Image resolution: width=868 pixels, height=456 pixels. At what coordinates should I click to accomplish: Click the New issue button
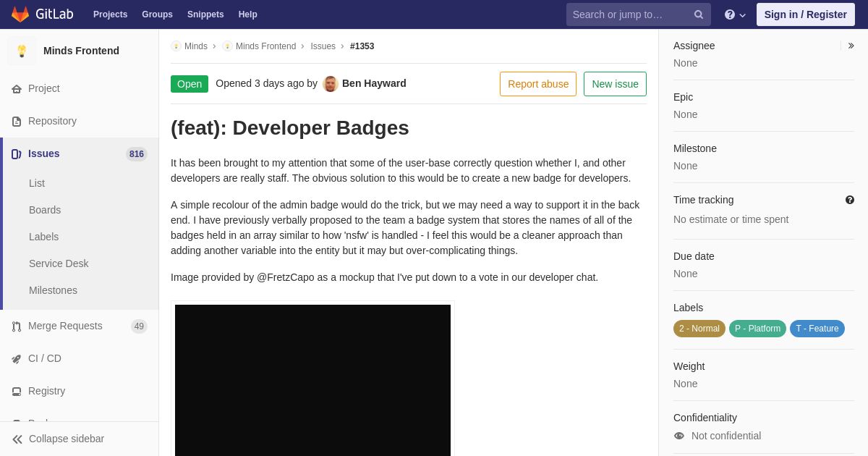tap(615, 84)
